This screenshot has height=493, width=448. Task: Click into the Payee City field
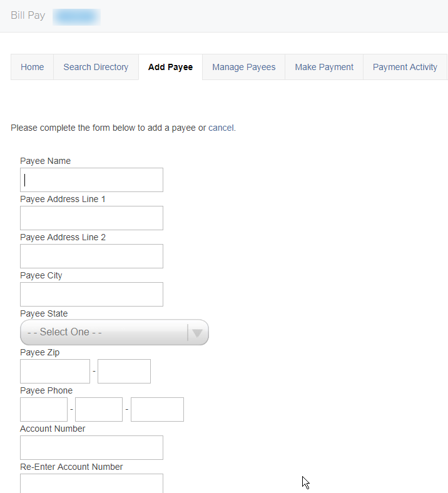(x=91, y=294)
